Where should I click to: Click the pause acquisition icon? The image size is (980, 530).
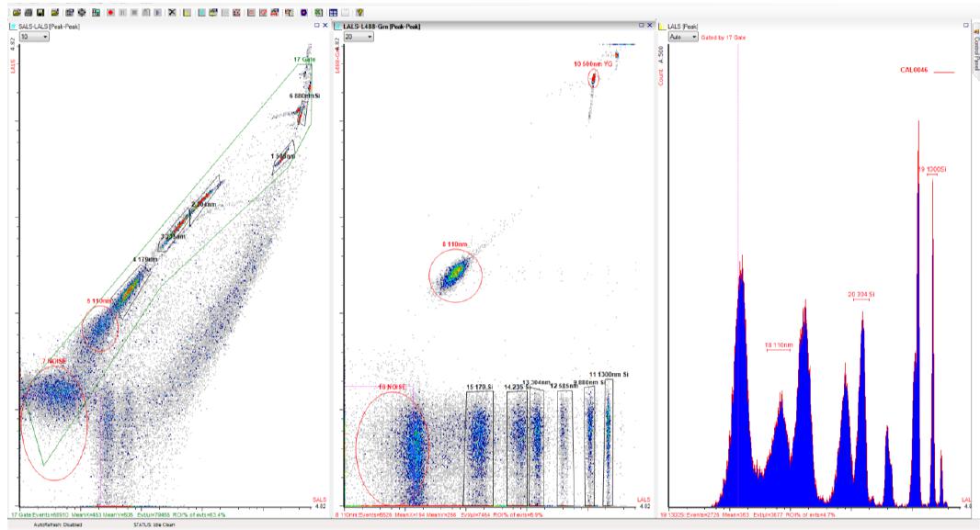(122, 13)
